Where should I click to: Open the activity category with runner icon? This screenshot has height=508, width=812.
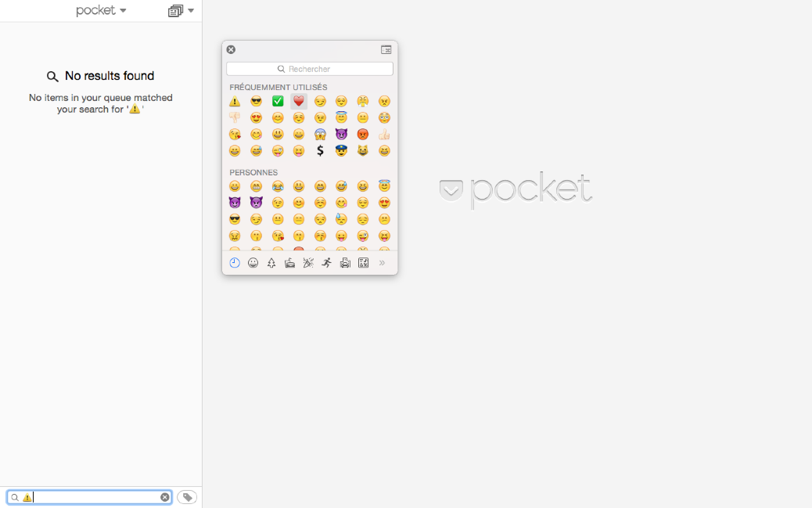[x=327, y=263]
